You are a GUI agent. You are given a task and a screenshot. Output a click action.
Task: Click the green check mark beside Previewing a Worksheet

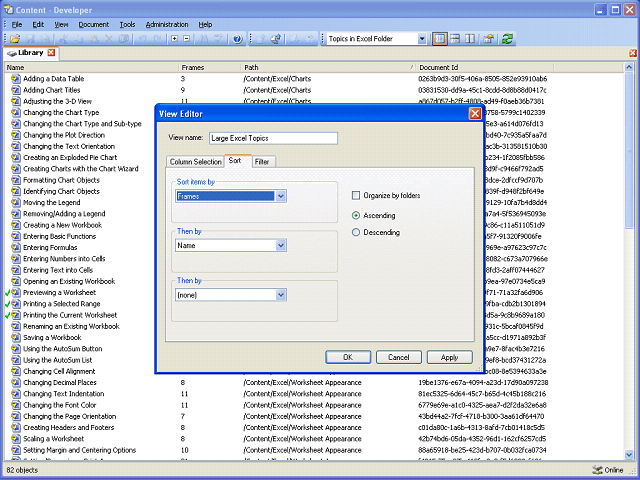click(7, 293)
